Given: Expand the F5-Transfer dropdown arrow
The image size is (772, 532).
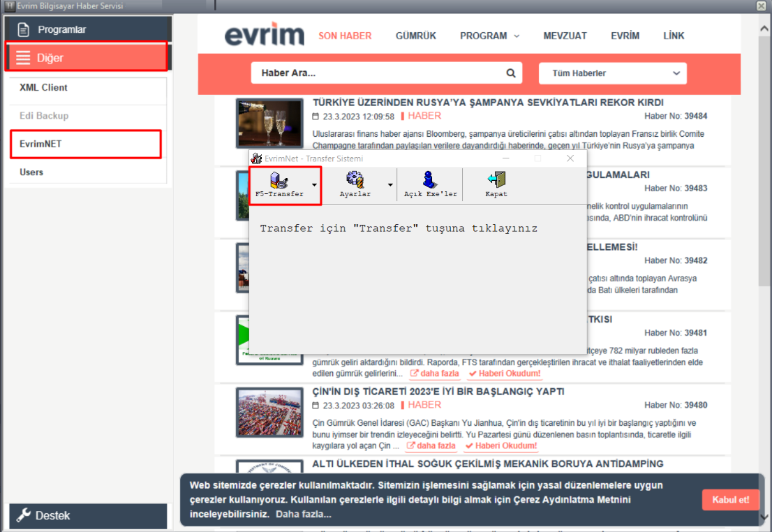Looking at the screenshot, I should [x=314, y=186].
